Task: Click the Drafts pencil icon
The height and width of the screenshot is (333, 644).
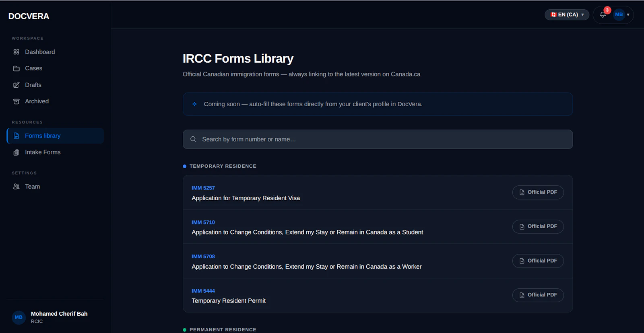Action: pos(16,85)
